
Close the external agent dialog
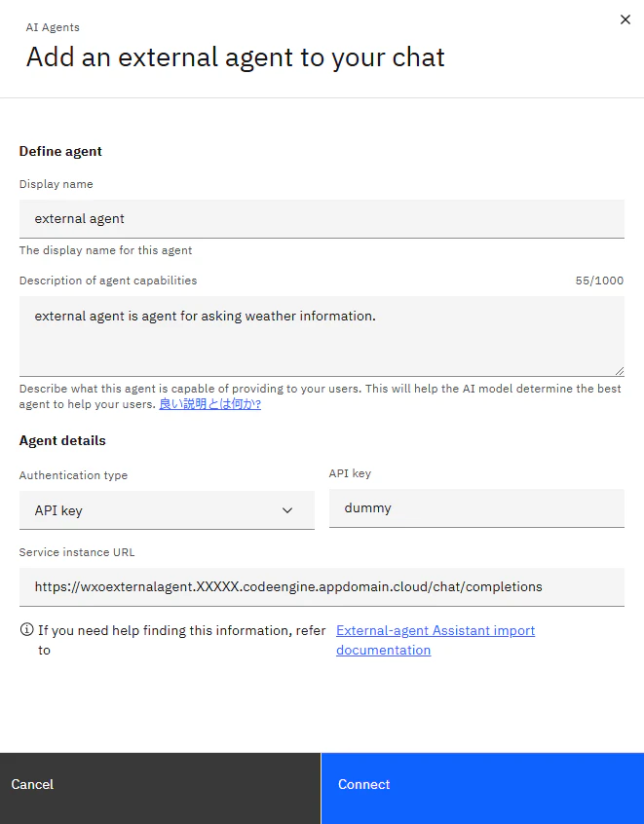(625, 19)
